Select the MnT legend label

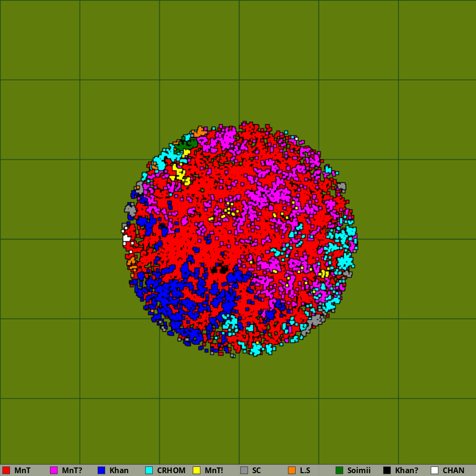coord(22,471)
